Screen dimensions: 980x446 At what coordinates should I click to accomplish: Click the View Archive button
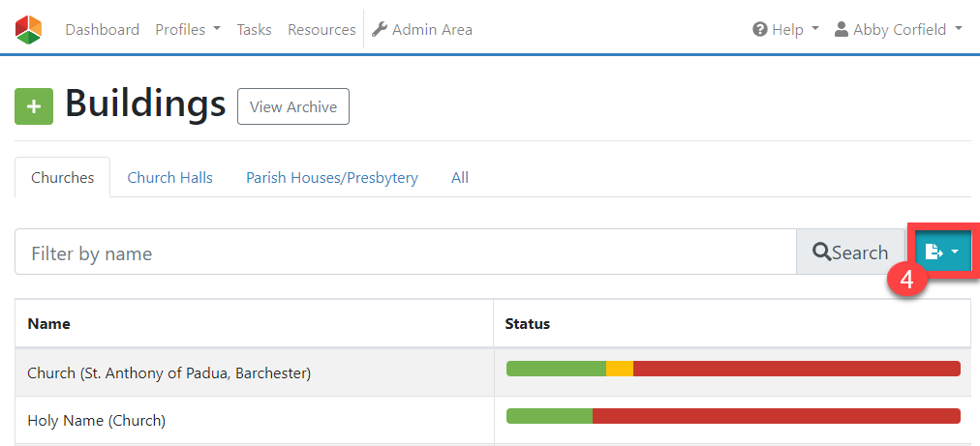pos(293,106)
